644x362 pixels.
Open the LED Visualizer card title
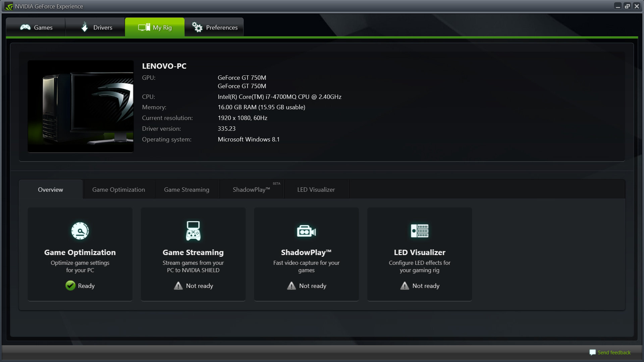[x=420, y=252]
